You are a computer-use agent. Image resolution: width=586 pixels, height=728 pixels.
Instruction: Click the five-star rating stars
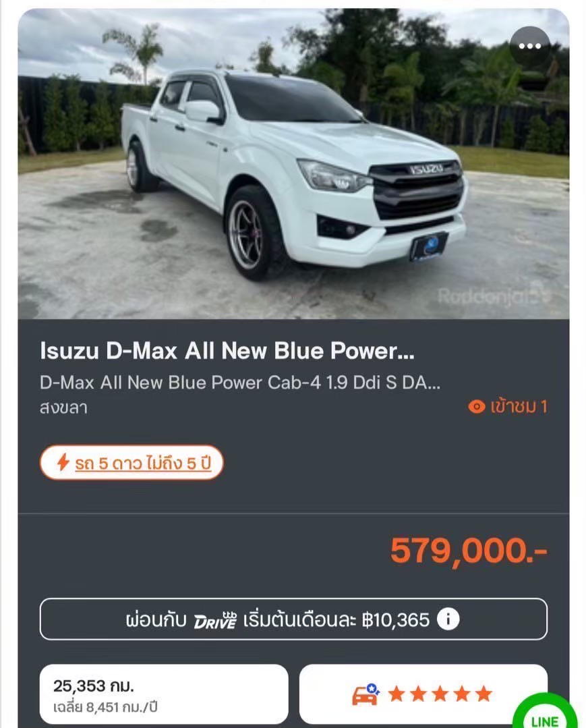pyautogui.click(x=440, y=694)
